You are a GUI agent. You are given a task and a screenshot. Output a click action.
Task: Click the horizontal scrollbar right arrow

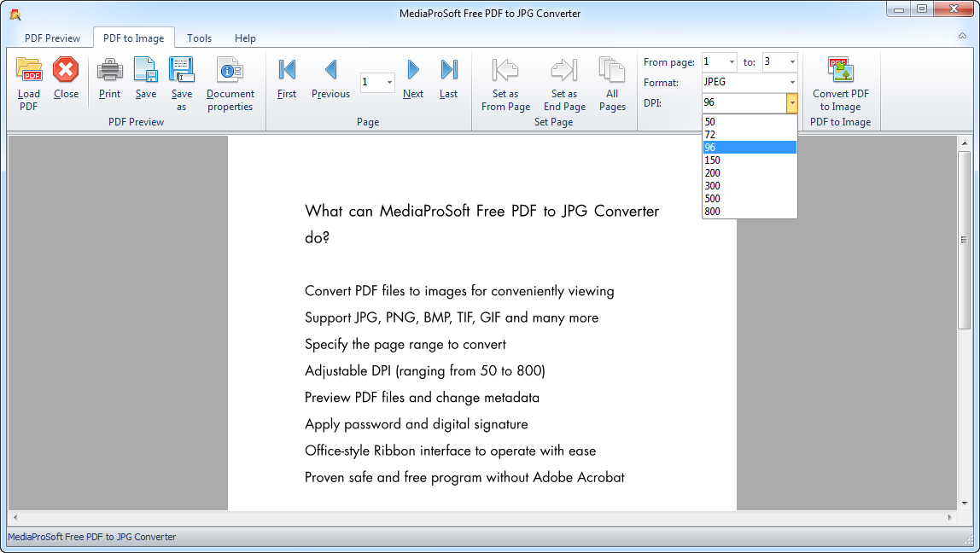(x=950, y=517)
